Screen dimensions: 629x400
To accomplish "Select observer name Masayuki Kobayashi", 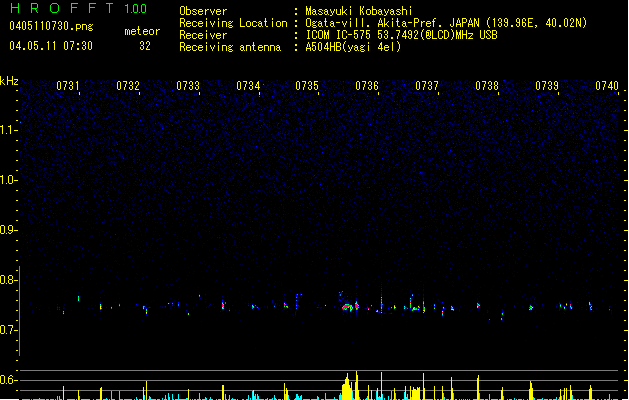I will pos(359,11).
